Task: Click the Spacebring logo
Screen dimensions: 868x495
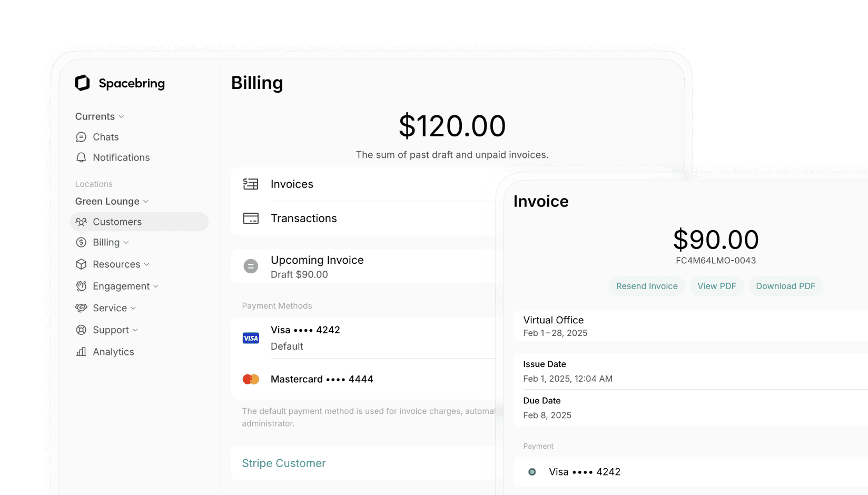Action: click(x=120, y=83)
